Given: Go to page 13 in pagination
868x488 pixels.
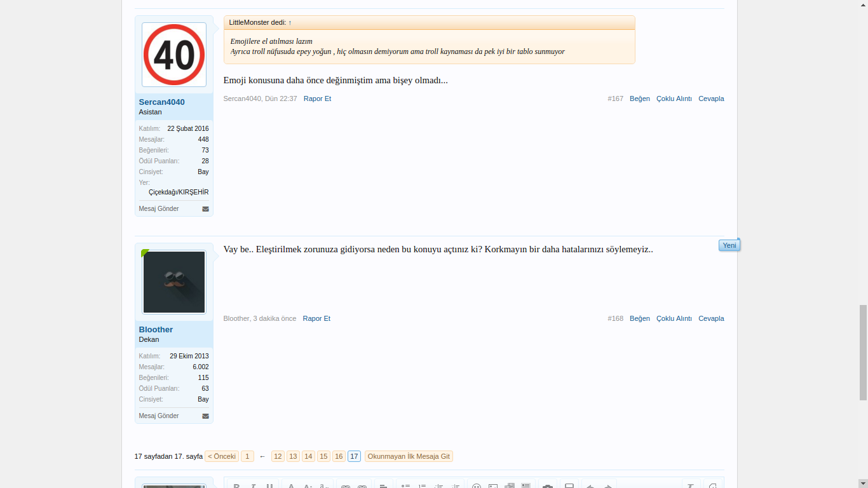Looking at the screenshot, I should click(293, 456).
